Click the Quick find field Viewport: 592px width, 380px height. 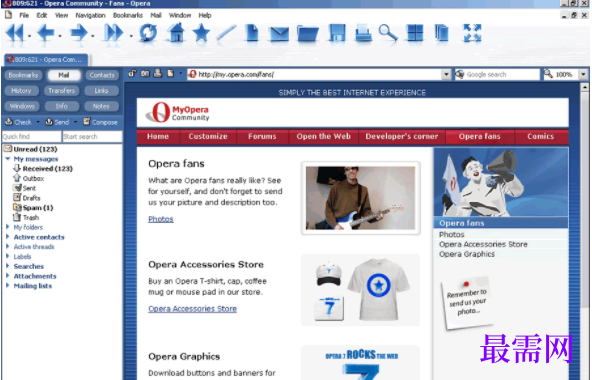31,136
